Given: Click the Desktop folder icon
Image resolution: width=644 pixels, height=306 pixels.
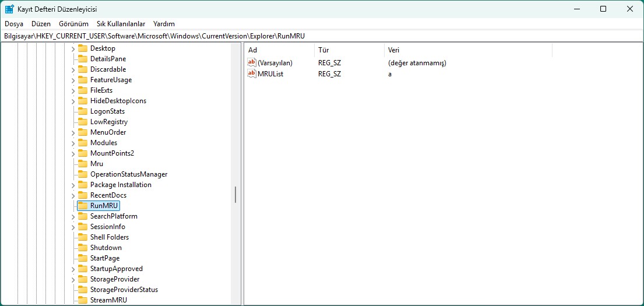Looking at the screenshot, I should [x=83, y=48].
